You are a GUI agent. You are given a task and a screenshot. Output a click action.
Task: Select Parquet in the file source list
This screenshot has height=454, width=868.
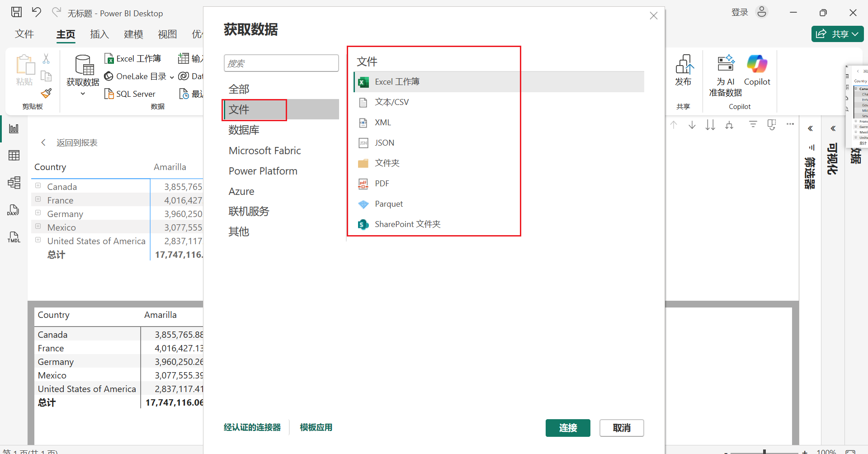[x=499, y=204]
